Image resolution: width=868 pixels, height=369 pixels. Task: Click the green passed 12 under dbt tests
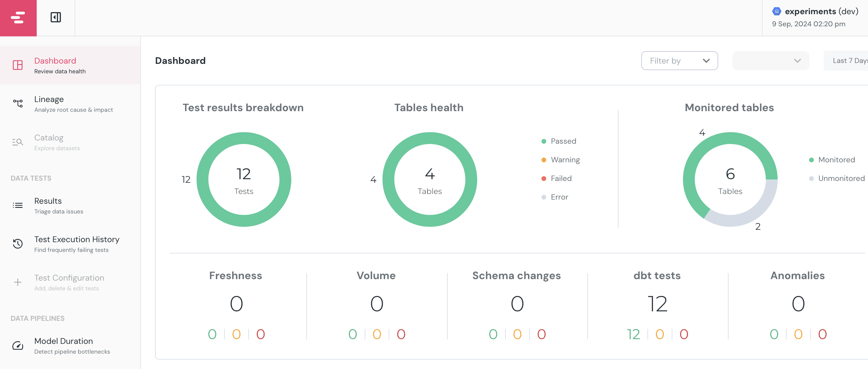633,334
